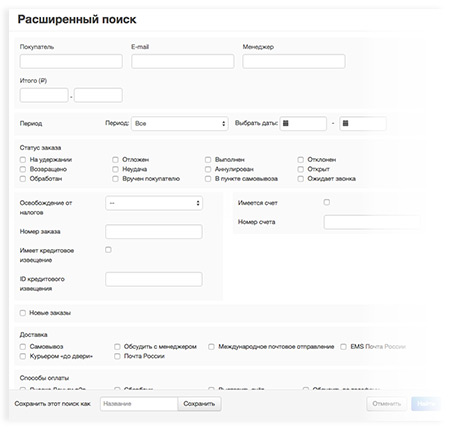Enable the «Выполнен» order status

click(x=208, y=160)
